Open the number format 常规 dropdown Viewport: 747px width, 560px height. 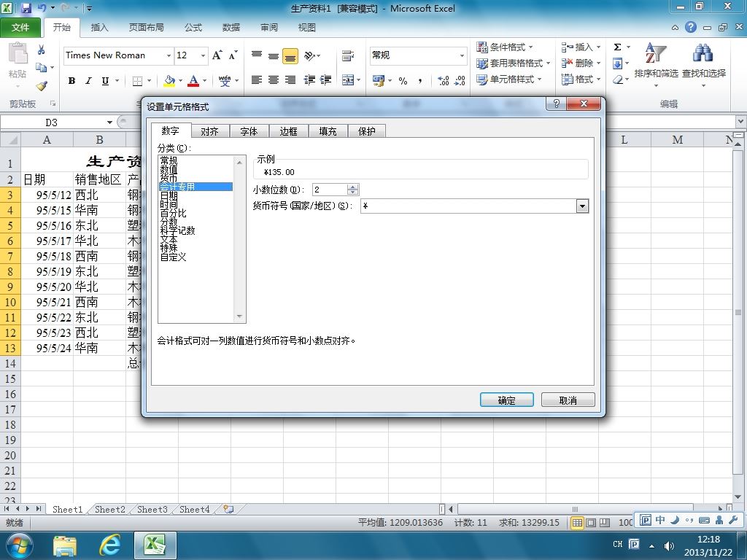coord(462,55)
